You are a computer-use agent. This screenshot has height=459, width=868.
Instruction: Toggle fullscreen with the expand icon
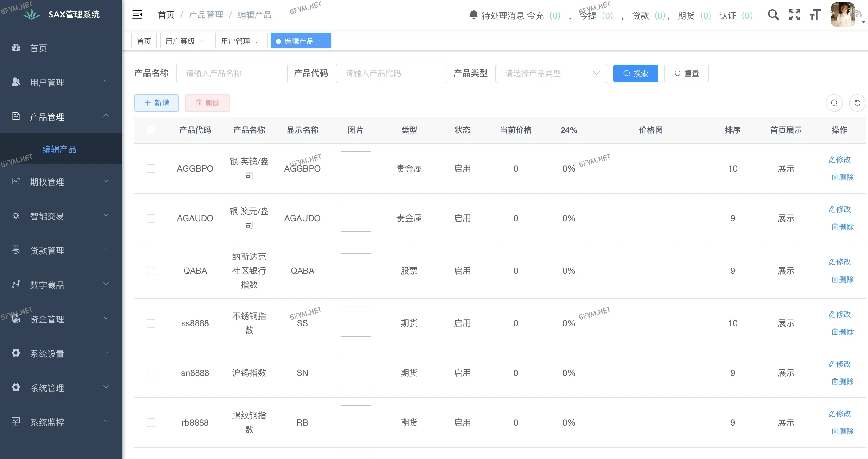794,15
